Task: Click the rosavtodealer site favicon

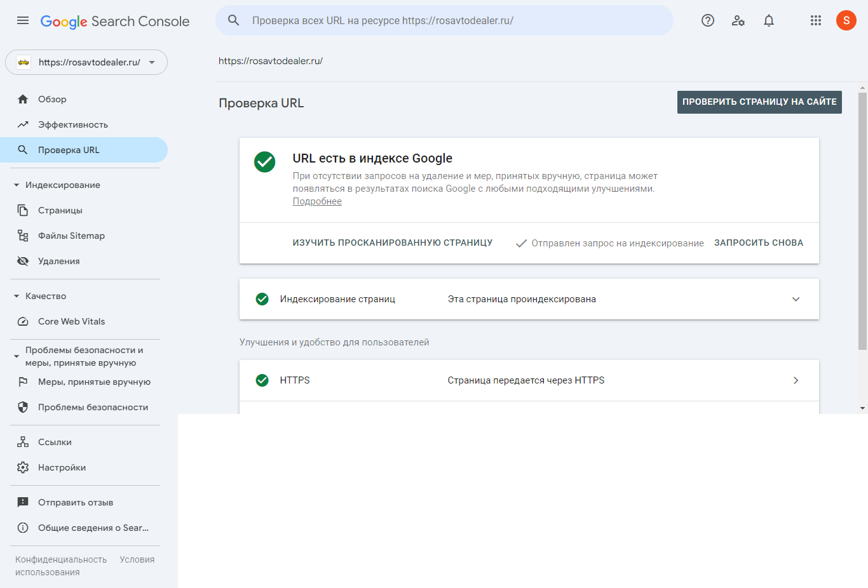Action: coord(24,62)
